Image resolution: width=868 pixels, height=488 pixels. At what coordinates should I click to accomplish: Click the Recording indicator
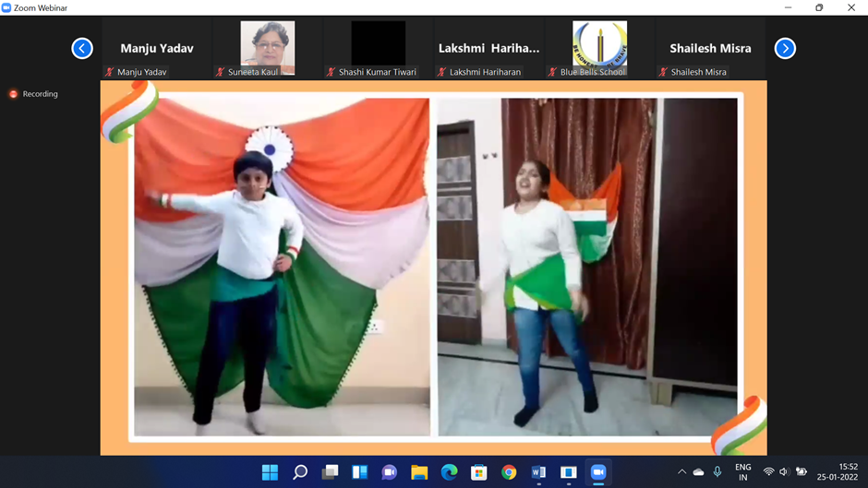point(33,94)
